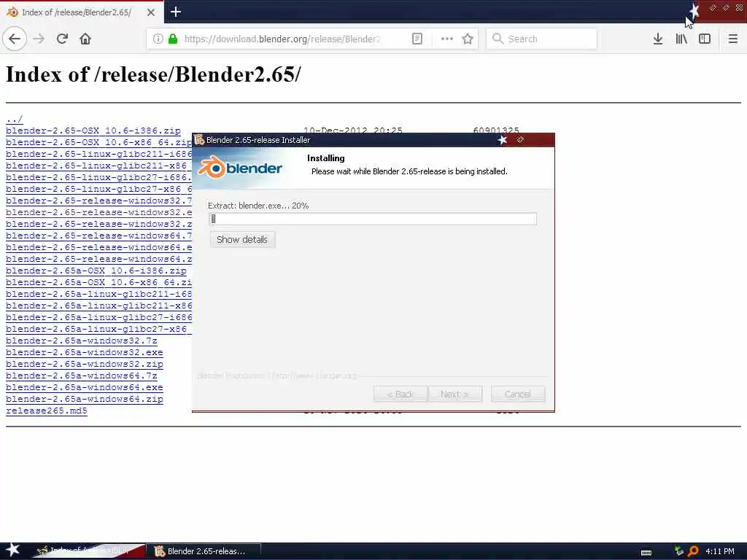Open blender-2.65a-linux-glibc27-x86 link
Image resolution: width=747 pixels, height=560 pixels.
pos(98,329)
